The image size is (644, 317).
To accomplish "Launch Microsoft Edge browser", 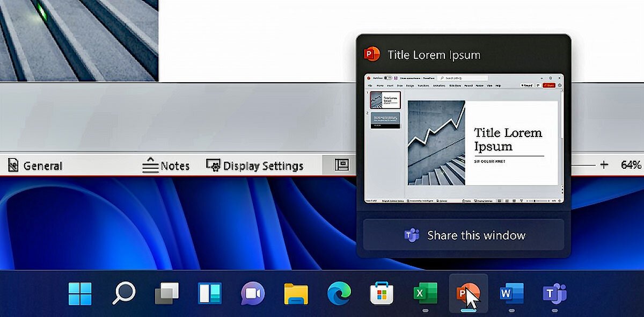I will pyautogui.click(x=339, y=294).
